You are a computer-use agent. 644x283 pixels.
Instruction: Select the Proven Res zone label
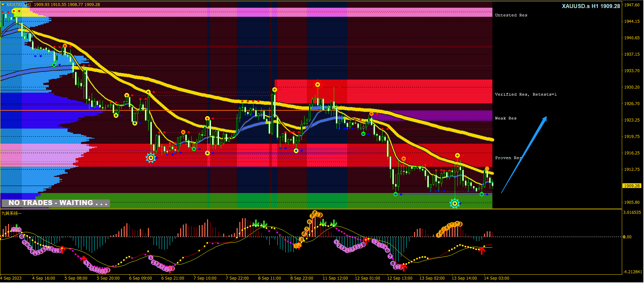(x=508, y=158)
